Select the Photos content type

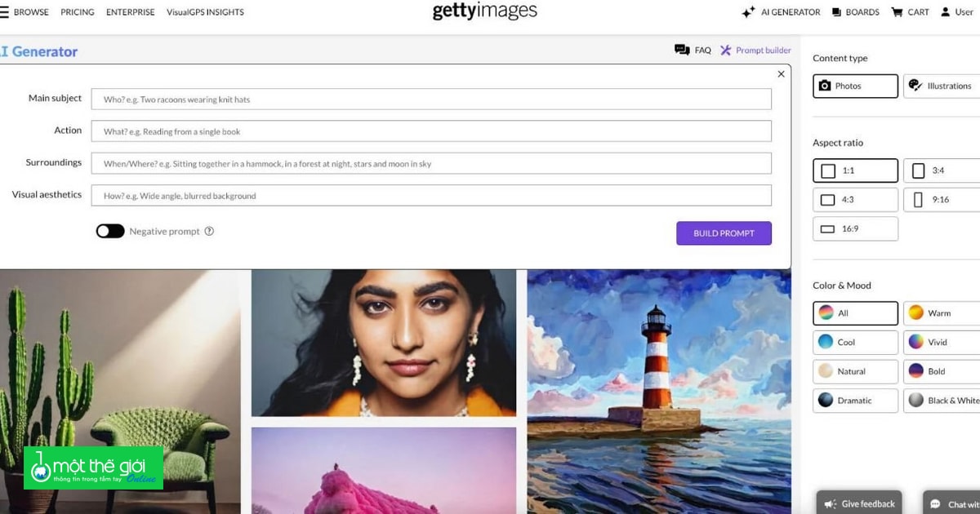click(x=855, y=86)
